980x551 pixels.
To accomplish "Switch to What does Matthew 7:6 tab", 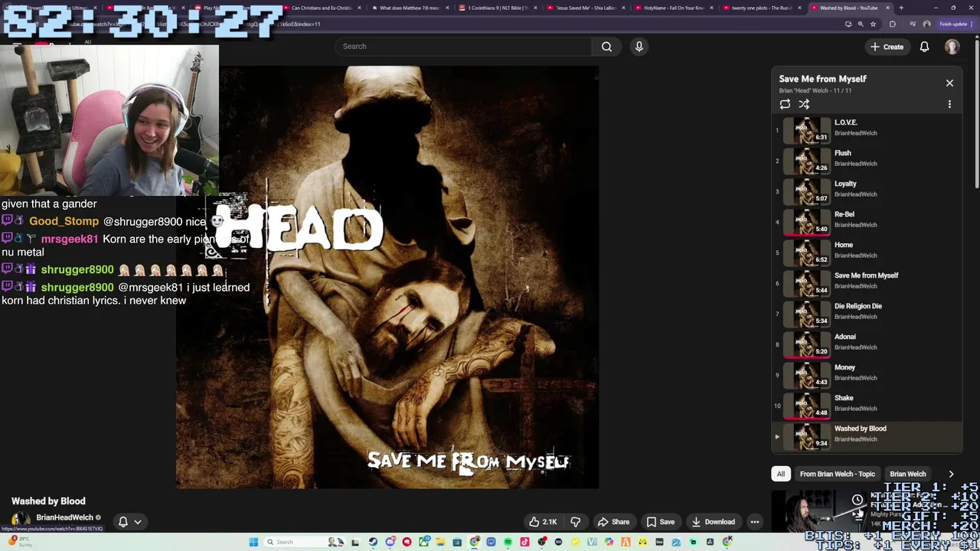I will tap(408, 8).
